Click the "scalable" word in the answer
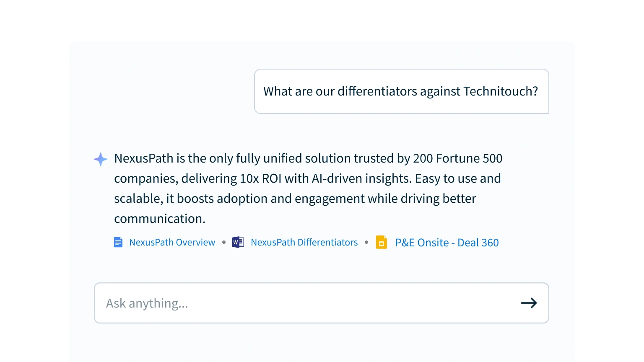Viewport: 644px width, 362px height. click(138, 199)
